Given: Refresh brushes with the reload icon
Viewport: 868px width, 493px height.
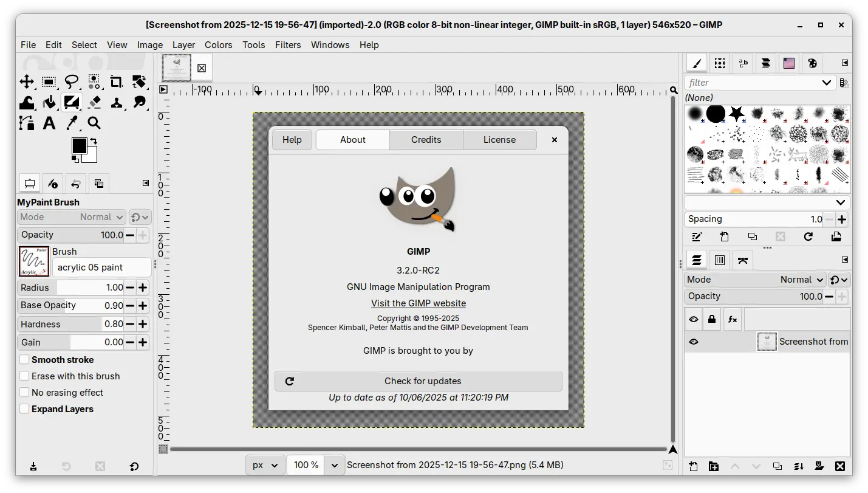Looking at the screenshot, I should click(x=808, y=237).
